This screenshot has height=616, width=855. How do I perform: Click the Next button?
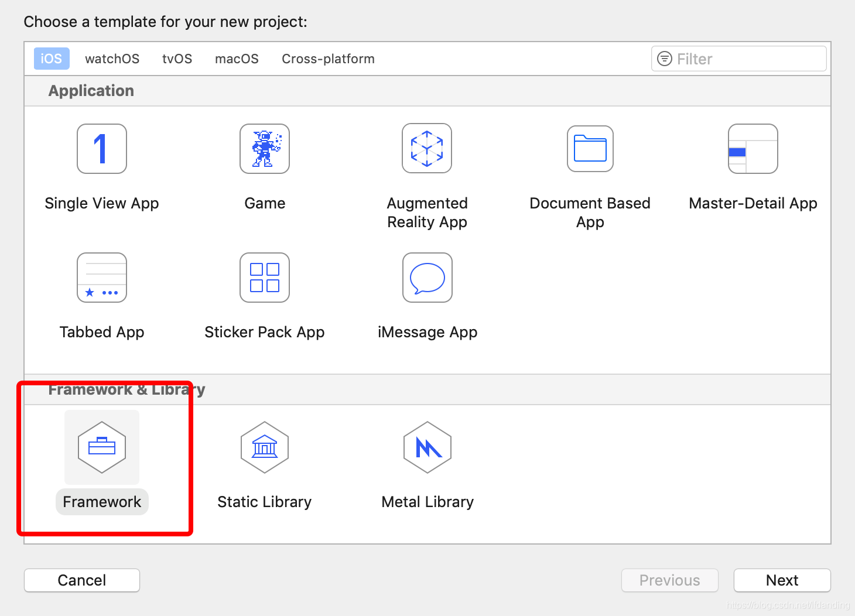tap(782, 580)
